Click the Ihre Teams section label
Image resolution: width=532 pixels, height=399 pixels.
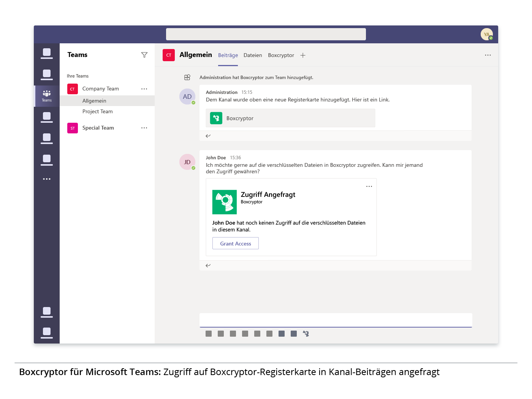[x=78, y=76]
